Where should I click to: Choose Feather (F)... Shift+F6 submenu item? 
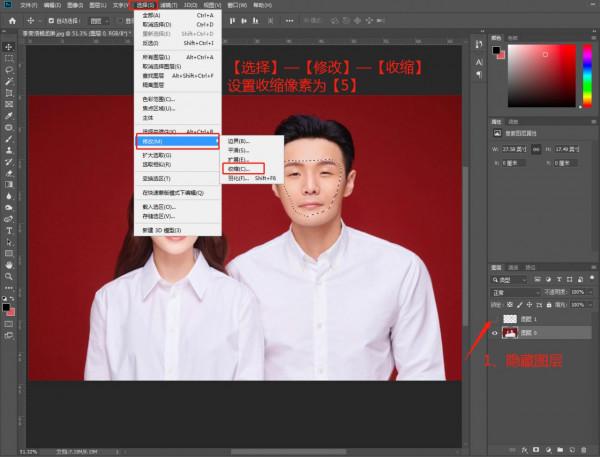point(252,178)
